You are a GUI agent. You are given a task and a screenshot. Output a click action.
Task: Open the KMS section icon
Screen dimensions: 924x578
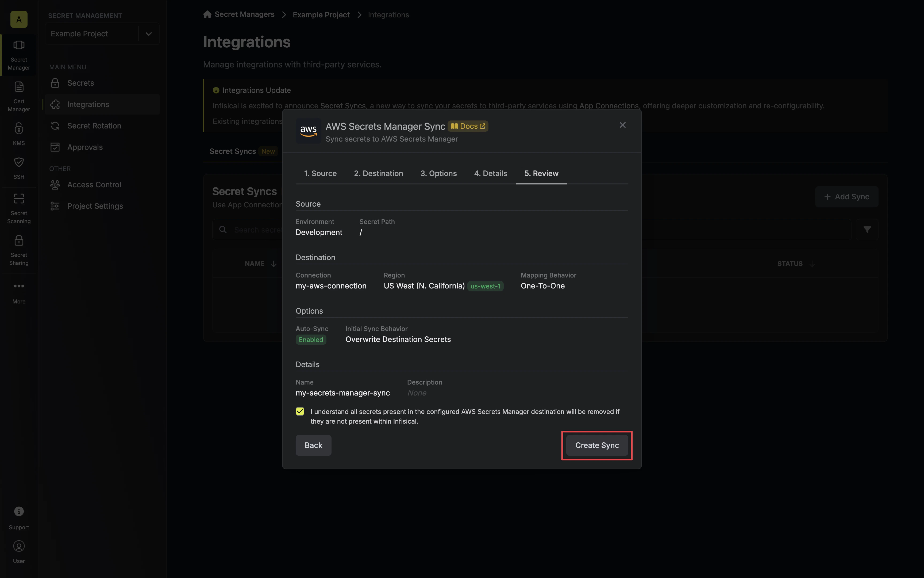click(19, 128)
